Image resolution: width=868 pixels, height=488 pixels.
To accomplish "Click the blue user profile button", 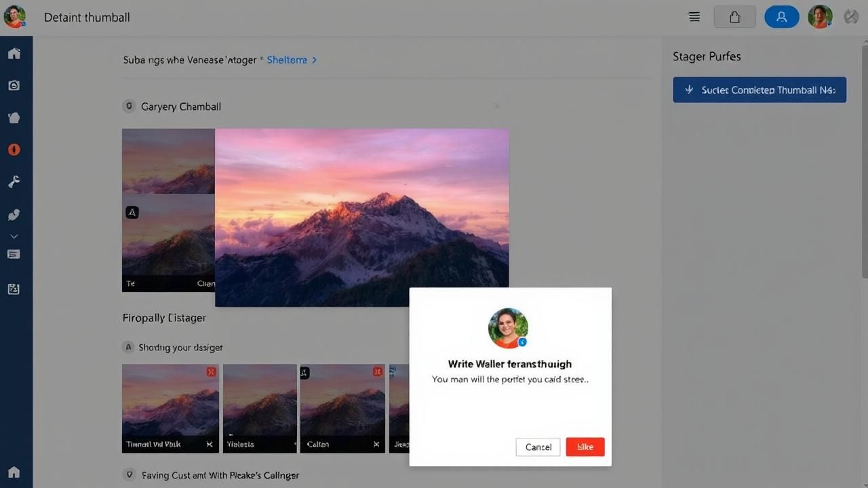I will [781, 18].
